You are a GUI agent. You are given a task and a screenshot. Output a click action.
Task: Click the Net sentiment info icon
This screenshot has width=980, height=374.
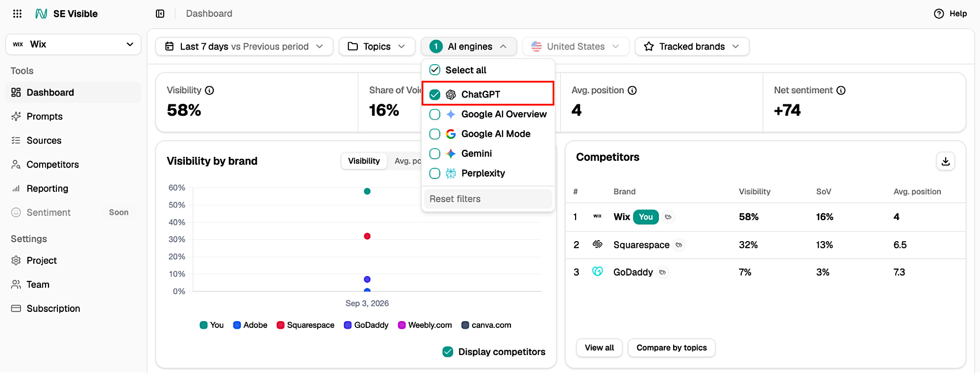841,90
